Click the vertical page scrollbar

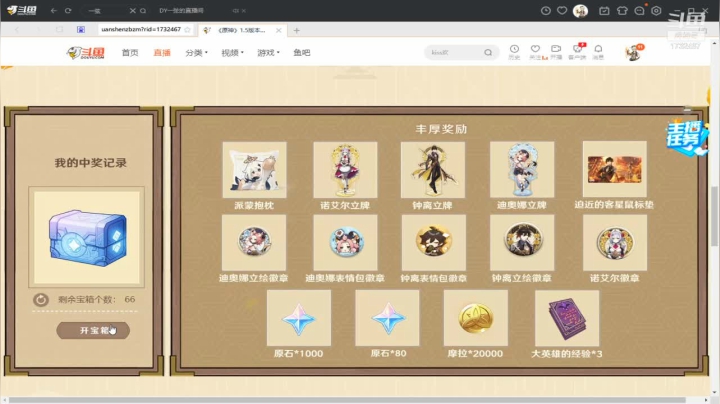click(714, 216)
